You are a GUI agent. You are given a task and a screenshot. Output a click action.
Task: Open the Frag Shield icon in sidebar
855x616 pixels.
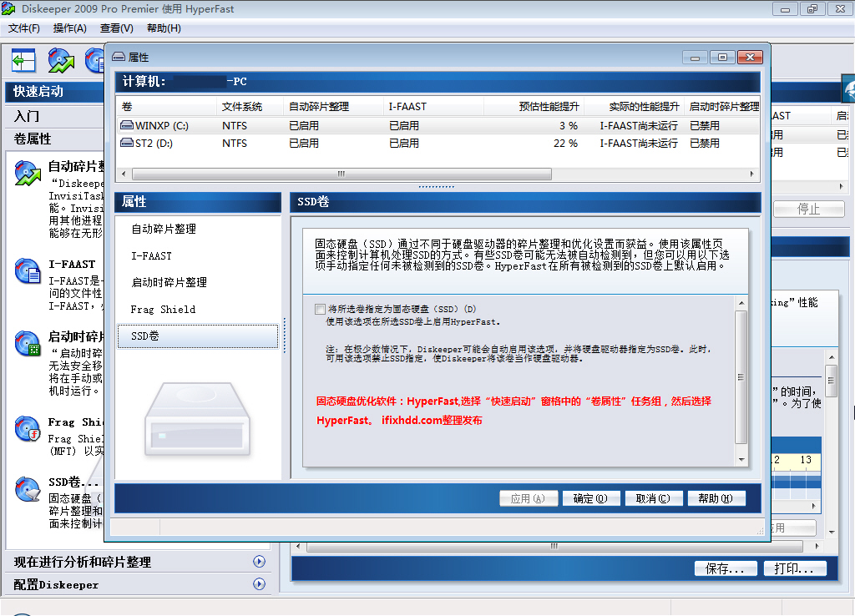[28, 428]
